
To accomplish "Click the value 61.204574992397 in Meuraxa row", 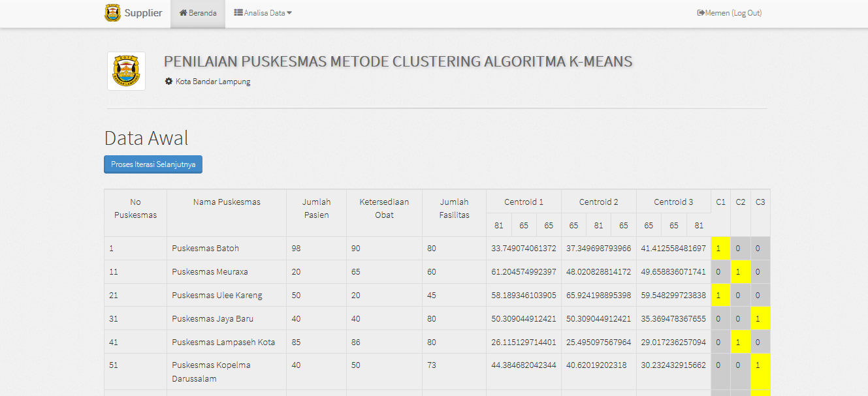I will point(524,272).
